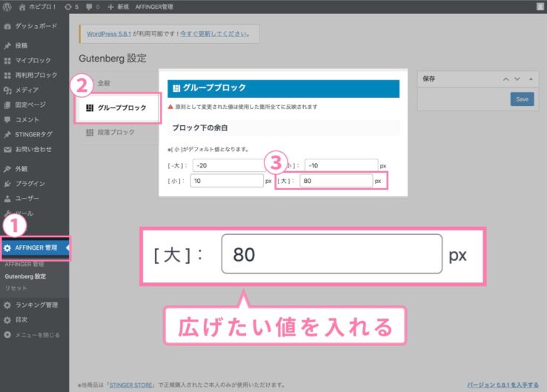Open the ホビプロ! site home link
Image resolution: width=547 pixels, height=392 pixels.
37,7
